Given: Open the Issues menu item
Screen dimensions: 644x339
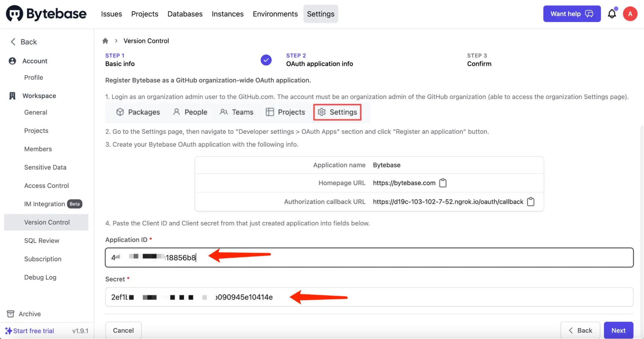Looking at the screenshot, I should pos(111,14).
